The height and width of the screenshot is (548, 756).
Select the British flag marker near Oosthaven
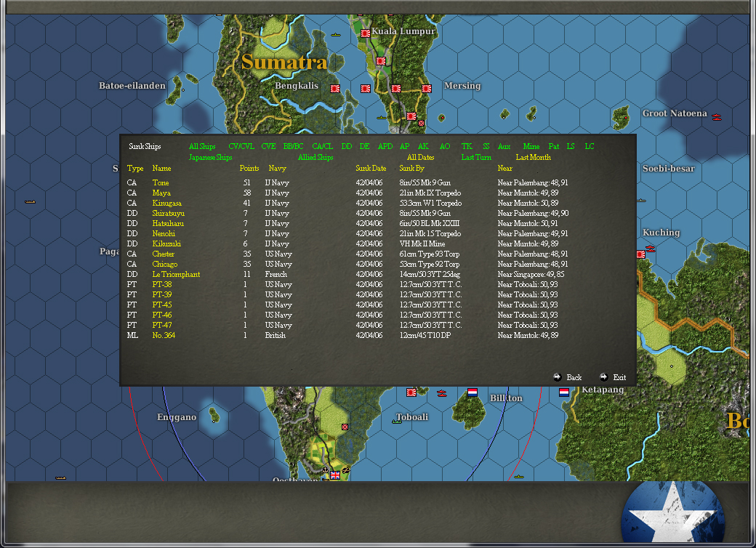tap(335, 475)
